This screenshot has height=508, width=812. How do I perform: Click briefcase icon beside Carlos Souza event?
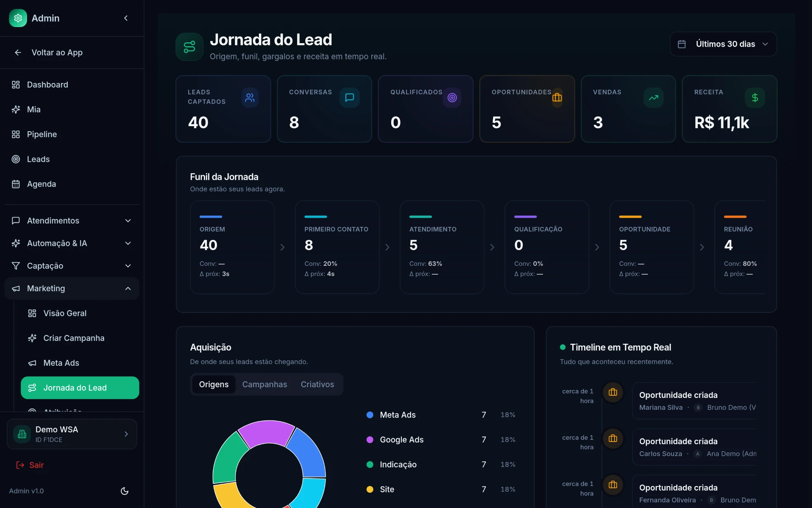pos(613,439)
